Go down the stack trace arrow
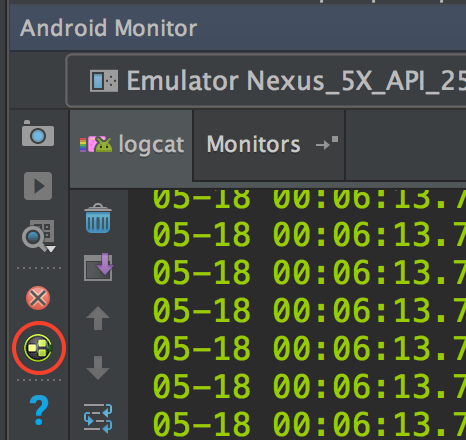 pos(98,368)
